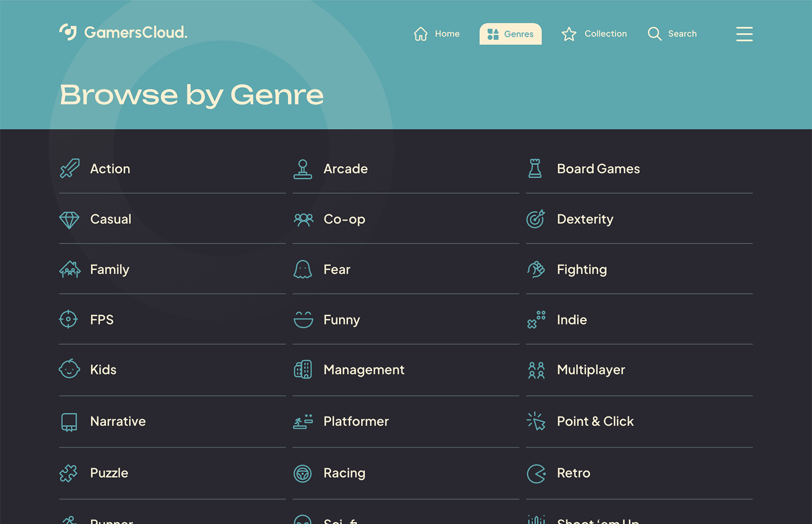Click the GamersCloud logo
The width and height of the screenshot is (812, 524).
click(x=123, y=32)
